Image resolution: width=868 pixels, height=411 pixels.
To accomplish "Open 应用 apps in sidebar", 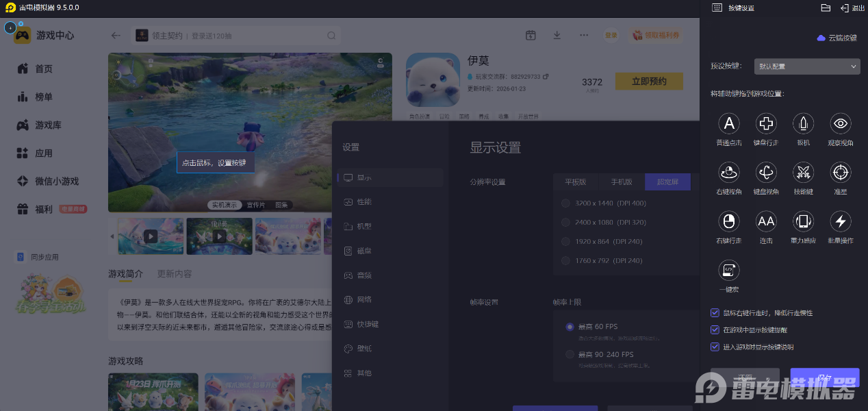I will (x=35, y=153).
